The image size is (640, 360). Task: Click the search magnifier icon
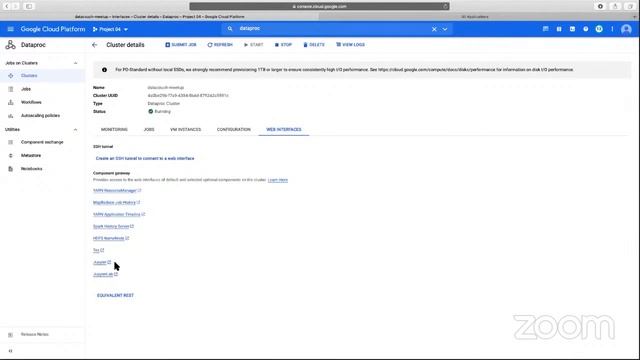(x=230, y=29)
